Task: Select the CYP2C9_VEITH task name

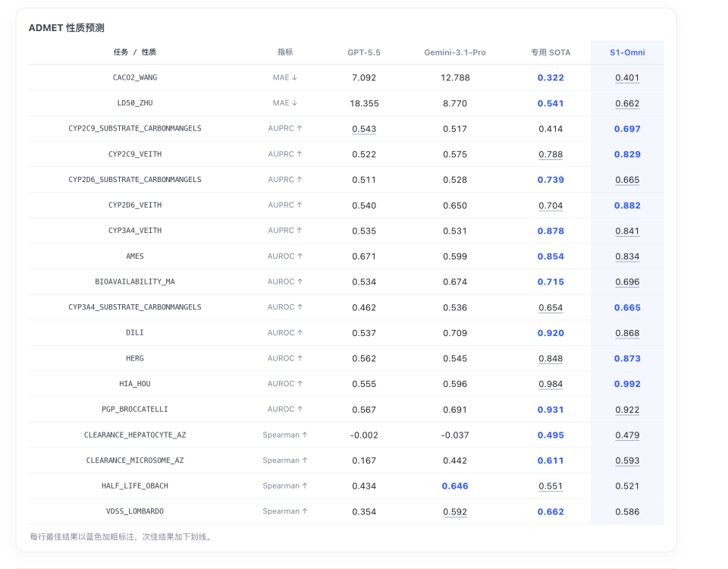Action: (135, 154)
